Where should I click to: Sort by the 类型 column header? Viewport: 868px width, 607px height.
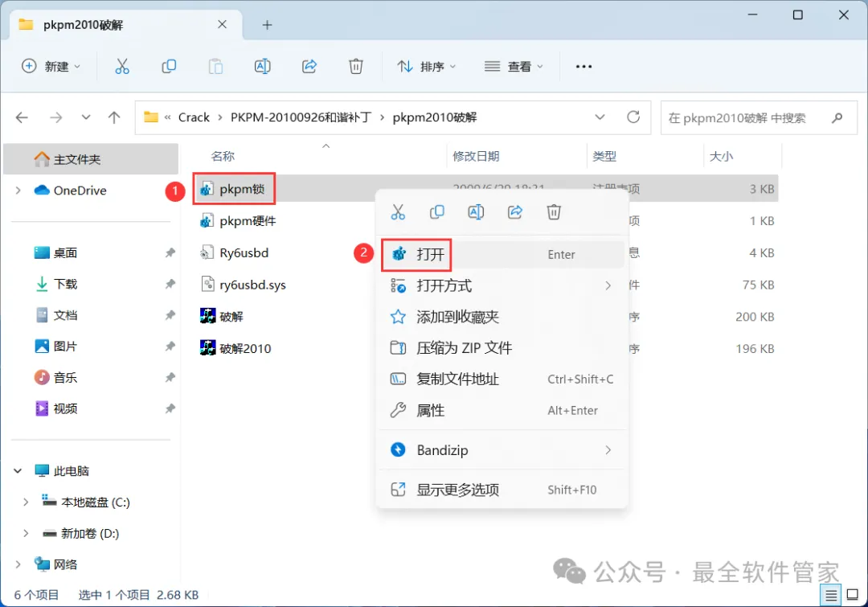point(604,156)
